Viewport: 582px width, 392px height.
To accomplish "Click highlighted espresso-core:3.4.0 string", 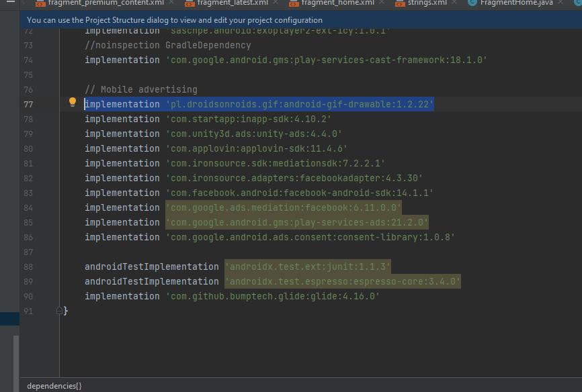I will (x=343, y=281).
